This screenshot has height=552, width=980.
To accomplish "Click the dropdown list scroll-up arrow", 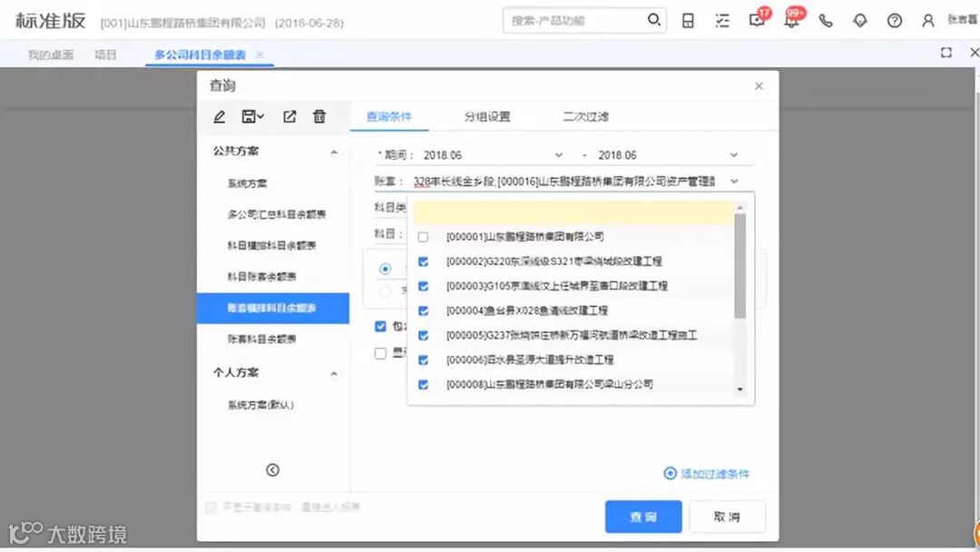I will click(740, 207).
